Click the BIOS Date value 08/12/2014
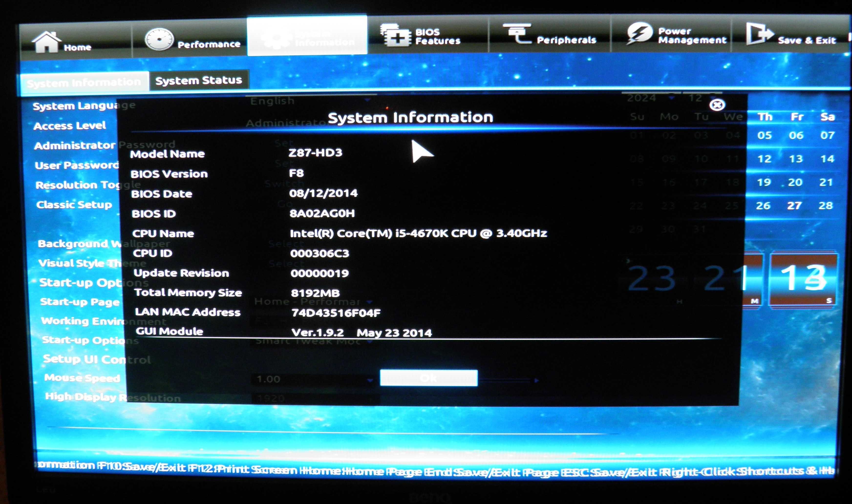The width and height of the screenshot is (852, 504). [323, 193]
